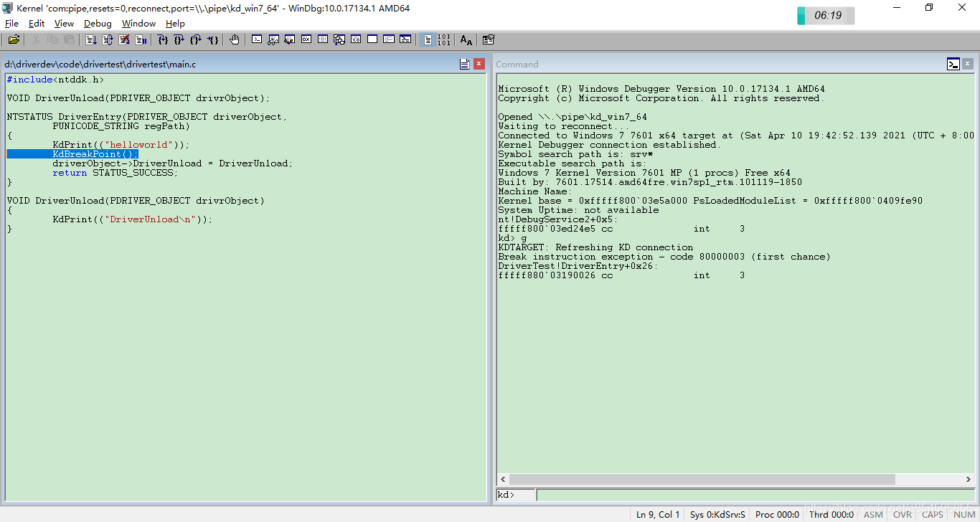The image size is (980, 522).
Task: Click the Run to Cursor toolbar icon
Action: (212, 39)
